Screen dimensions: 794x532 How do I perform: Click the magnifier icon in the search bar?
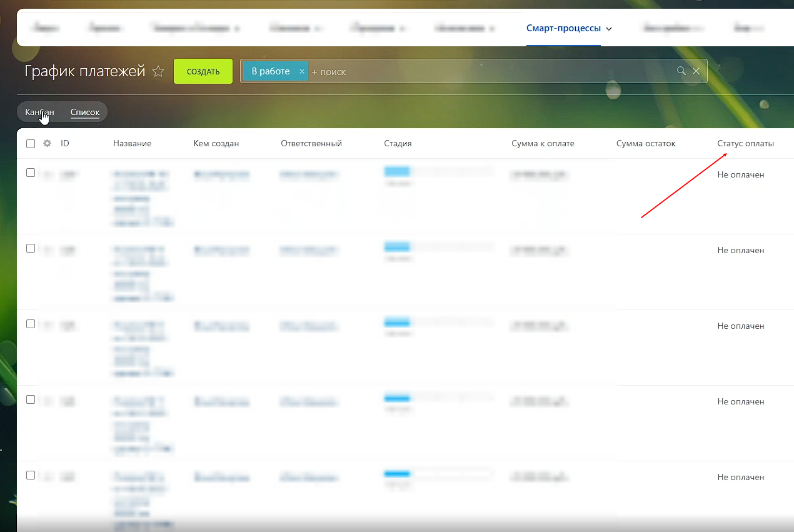(x=681, y=71)
